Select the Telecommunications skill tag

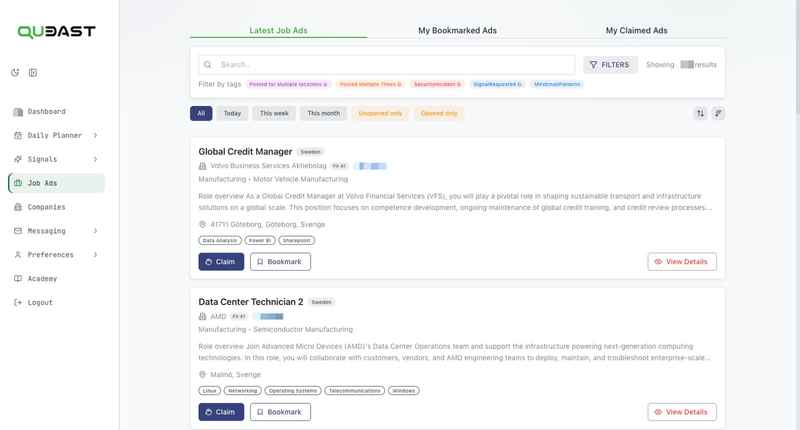[355, 391]
